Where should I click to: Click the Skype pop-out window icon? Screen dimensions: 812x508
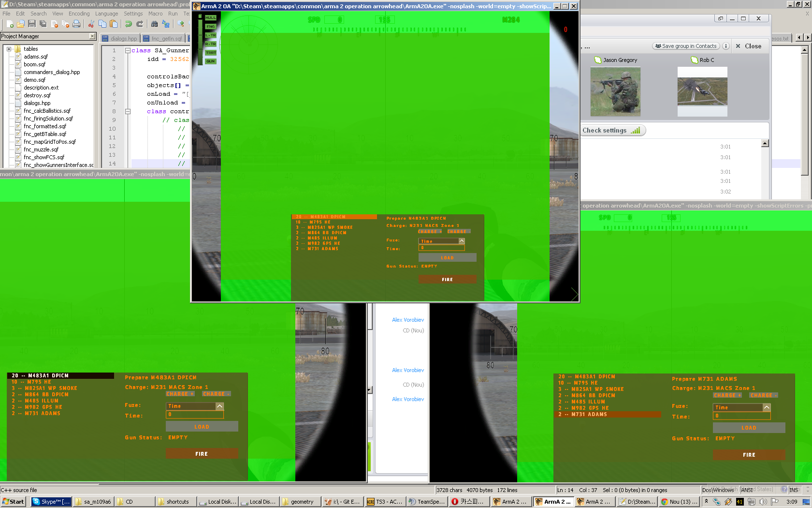click(x=721, y=18)
